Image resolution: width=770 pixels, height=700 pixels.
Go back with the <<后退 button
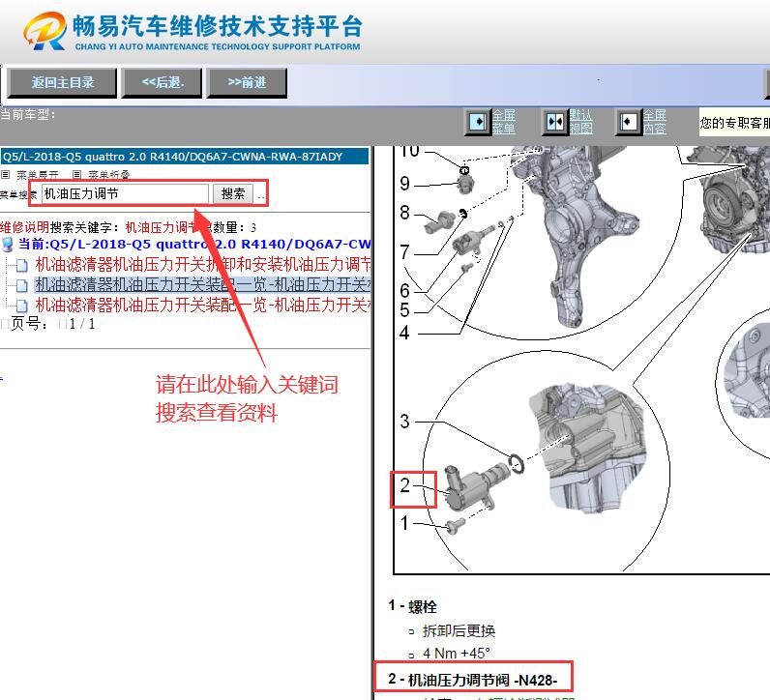[x=163, y=82]
